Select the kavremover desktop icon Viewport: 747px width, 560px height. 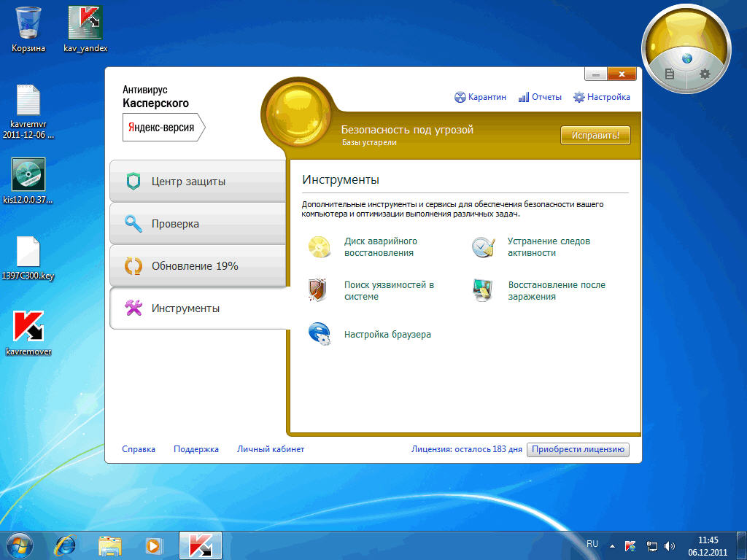point(28,333)
